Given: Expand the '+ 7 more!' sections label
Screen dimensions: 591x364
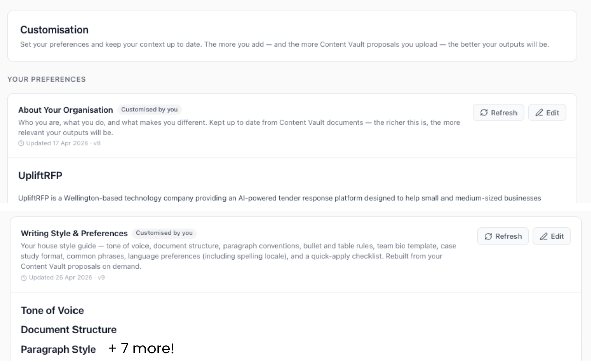Looking at the screenshot, I should tap(141, 349).
